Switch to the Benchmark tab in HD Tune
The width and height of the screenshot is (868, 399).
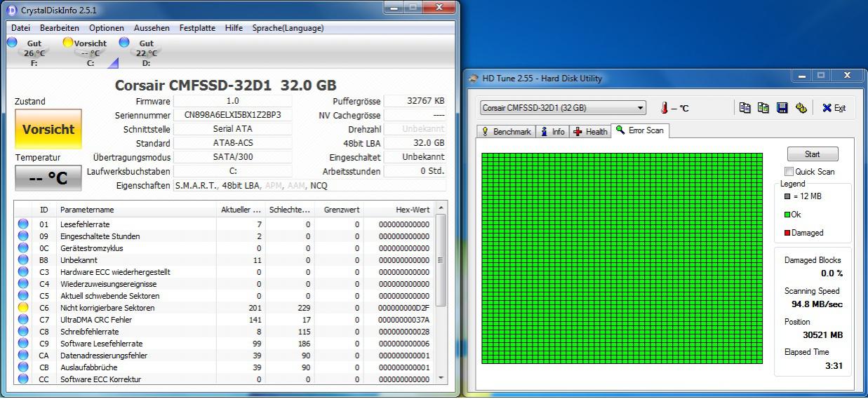505,132
